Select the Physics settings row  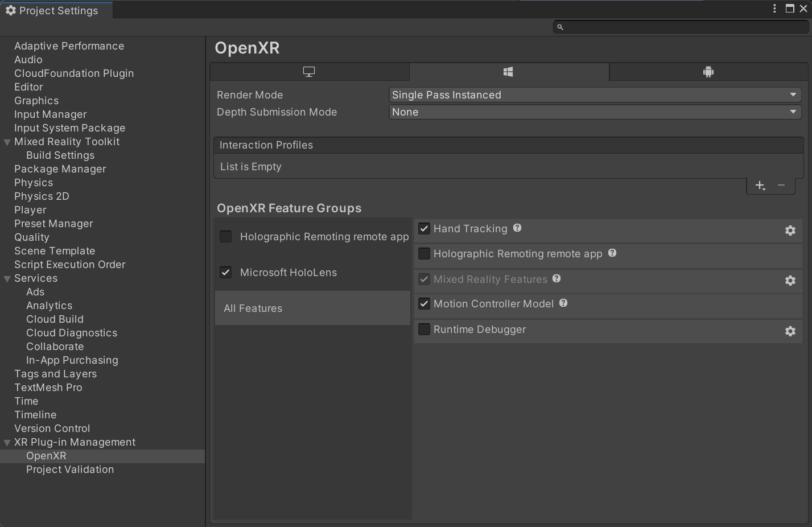coord(102,183)
